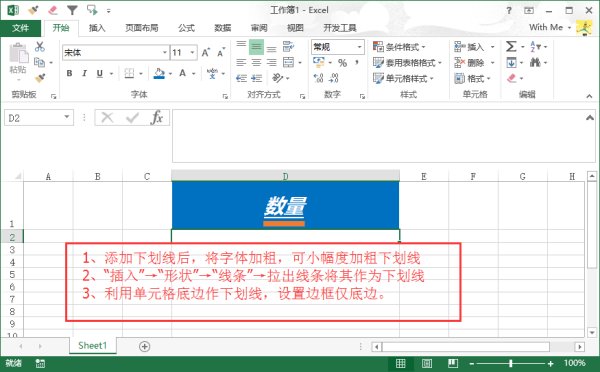Apply the font color A
The height and width of the screenshot is (372, 600).
pos(183,73)
